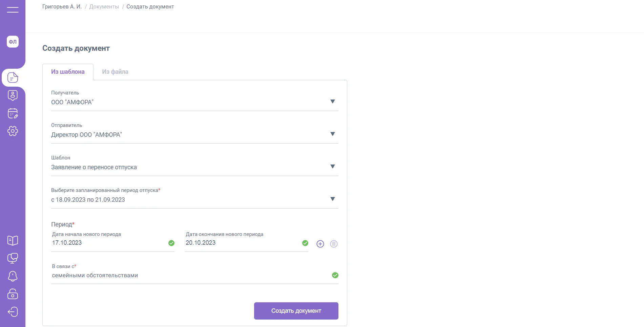Screen dimensions: 644x327
Task: Log out using the exit icon
Action: [x=13, y=311]
